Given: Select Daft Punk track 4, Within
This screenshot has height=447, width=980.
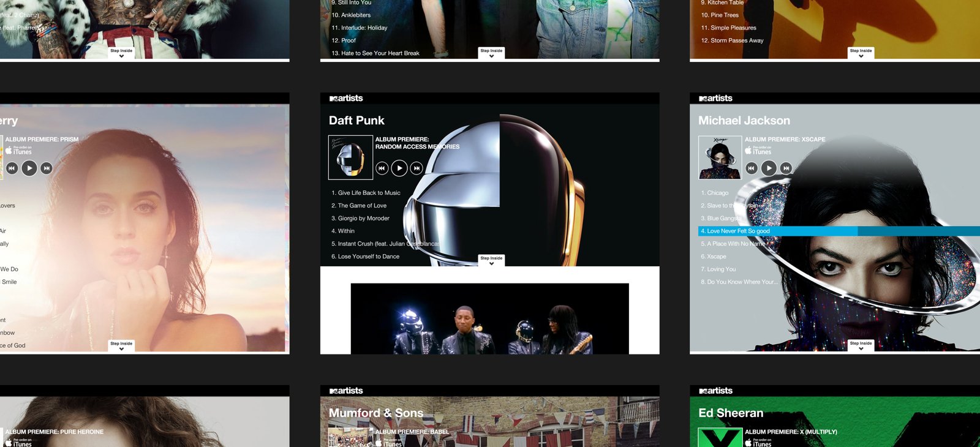Looking at the screenshot, I should [343, 231].
